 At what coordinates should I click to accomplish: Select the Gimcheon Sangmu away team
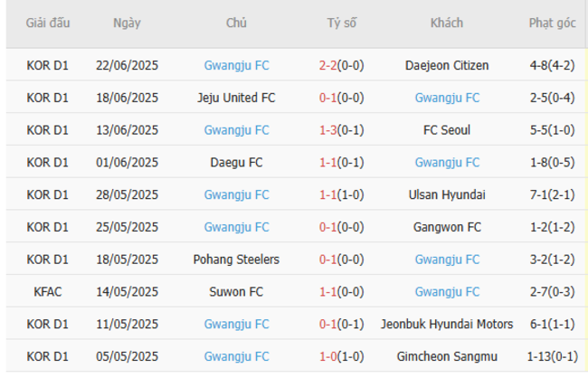[x=447, y=356]
